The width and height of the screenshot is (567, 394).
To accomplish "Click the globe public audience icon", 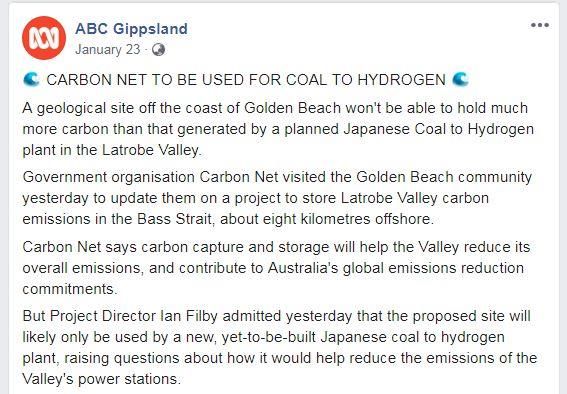I will pos(158,50).
